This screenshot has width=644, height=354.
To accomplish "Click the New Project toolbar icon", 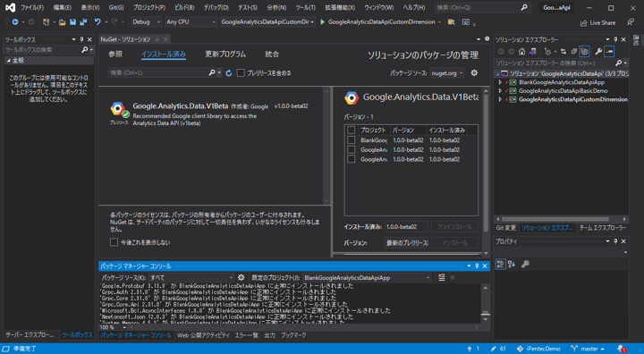I will click(46, 22).
